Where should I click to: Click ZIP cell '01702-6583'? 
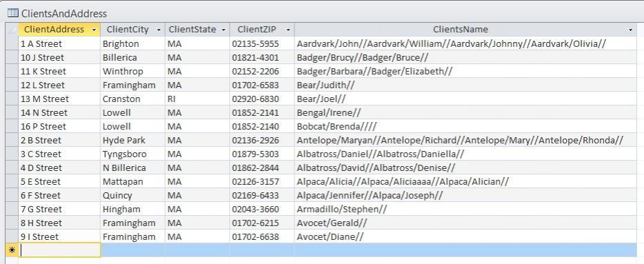point(262,85)
